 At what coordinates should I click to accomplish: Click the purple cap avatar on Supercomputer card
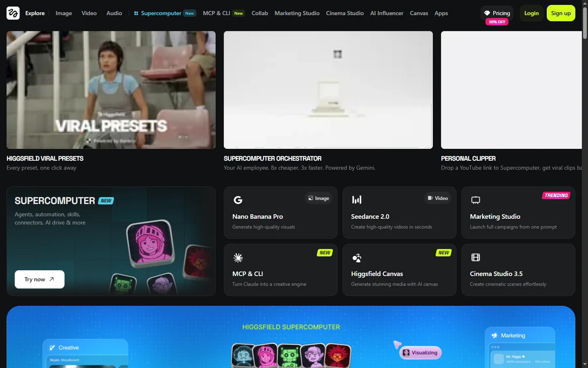(x=162, y=284)
